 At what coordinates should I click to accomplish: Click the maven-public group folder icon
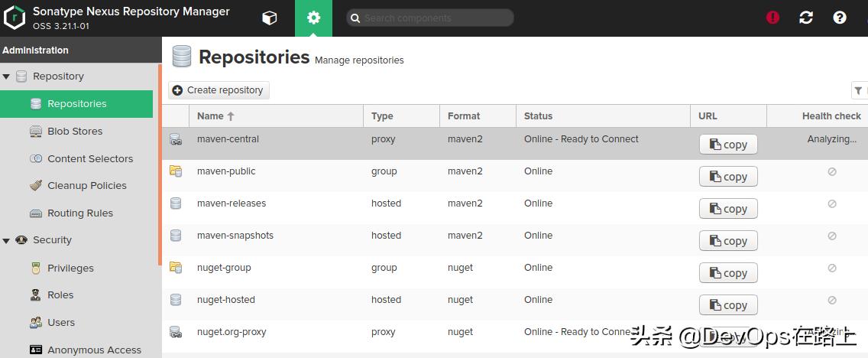point(176,171)
